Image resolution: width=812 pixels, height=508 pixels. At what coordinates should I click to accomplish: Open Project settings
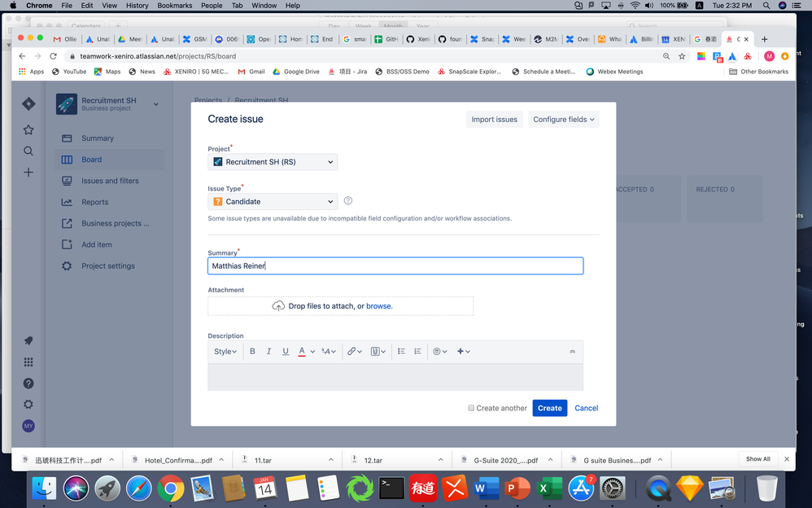point(109,266)
